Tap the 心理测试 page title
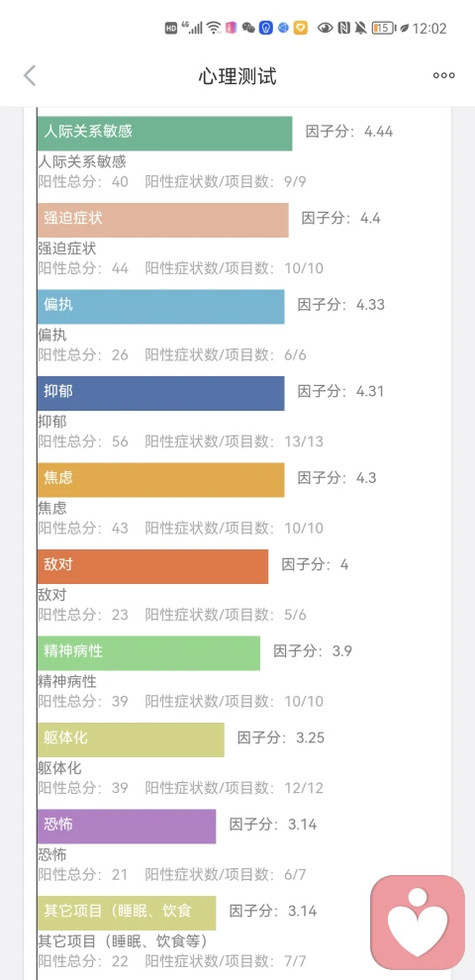Viewport: 475px width, 980px height. point(237,76)
